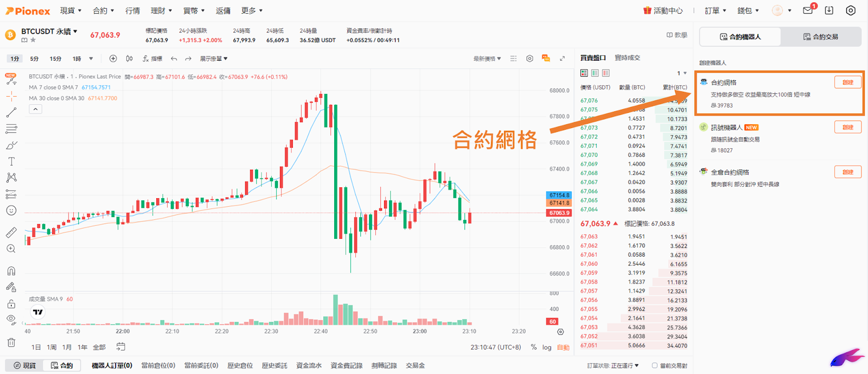Remove drawings with the trash icon
868x374 pixels.
11,343
